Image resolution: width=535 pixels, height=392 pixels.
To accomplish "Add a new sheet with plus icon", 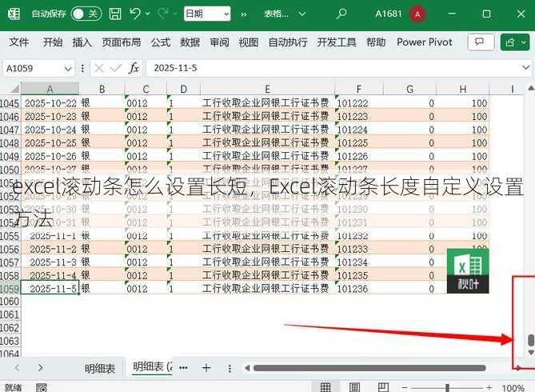I will pyautogui.click(x=206, y=368).
